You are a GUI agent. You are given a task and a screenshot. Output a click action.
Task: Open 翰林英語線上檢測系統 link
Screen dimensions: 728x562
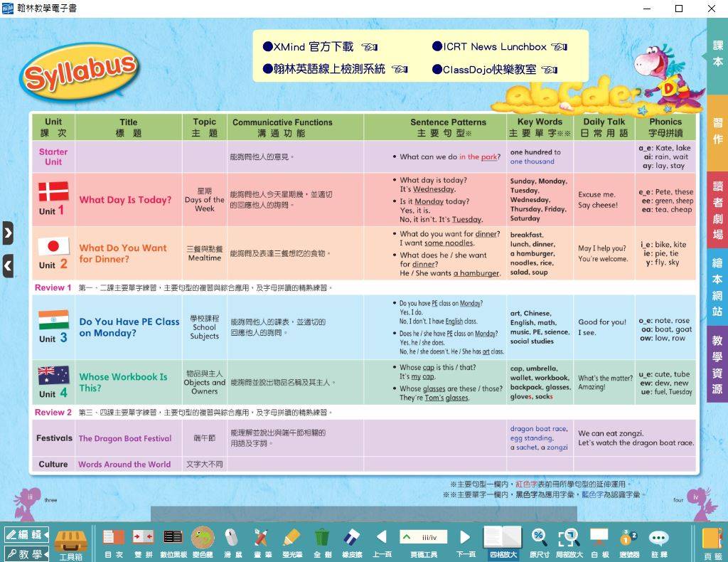[x=324, y=69]
